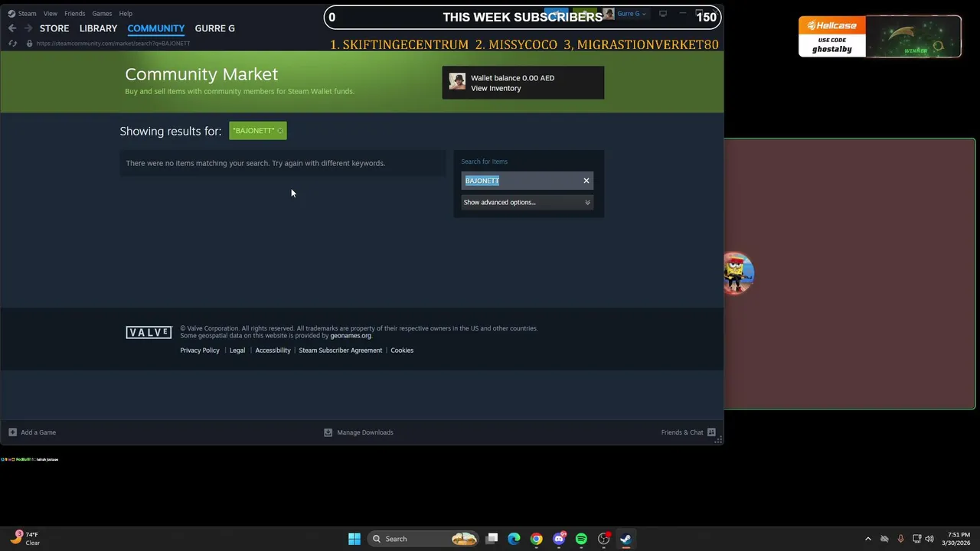This screenshot has width=980, height=551.
Task: Click the Valve logo in footer
Action: (149, 332)
